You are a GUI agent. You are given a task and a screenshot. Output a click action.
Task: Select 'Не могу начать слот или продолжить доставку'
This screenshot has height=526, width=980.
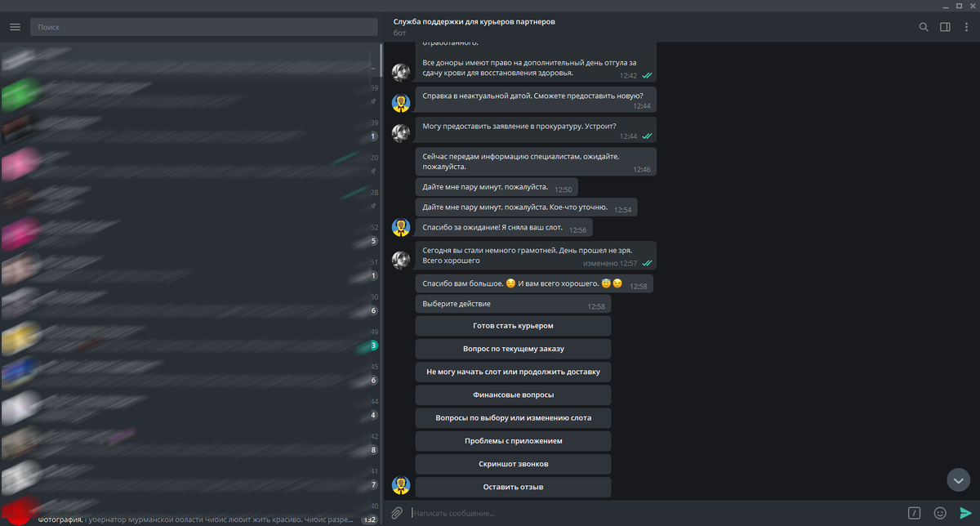pyautogui.click(x=513, y=372)
